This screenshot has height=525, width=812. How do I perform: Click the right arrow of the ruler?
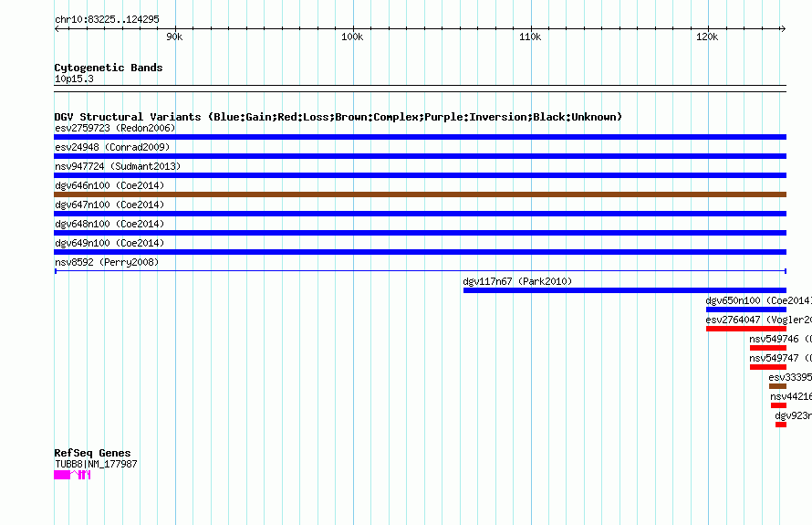[783, 28]
